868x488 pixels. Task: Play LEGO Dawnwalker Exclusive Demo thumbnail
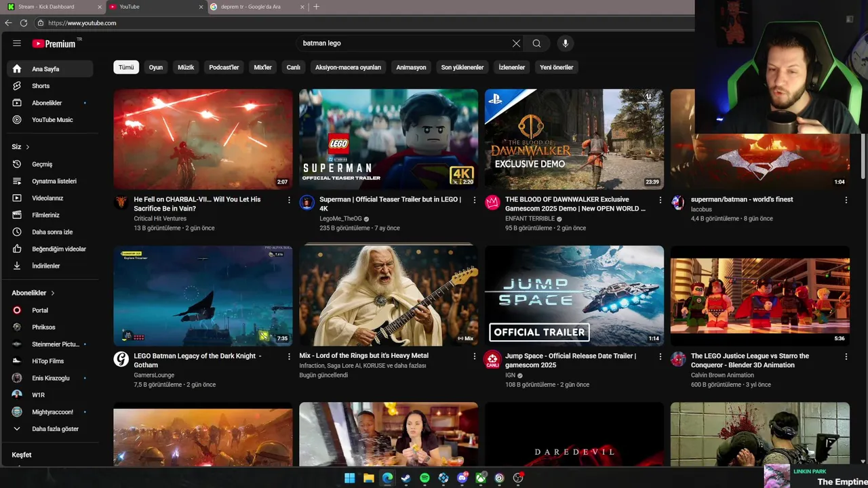pos(574,140)
